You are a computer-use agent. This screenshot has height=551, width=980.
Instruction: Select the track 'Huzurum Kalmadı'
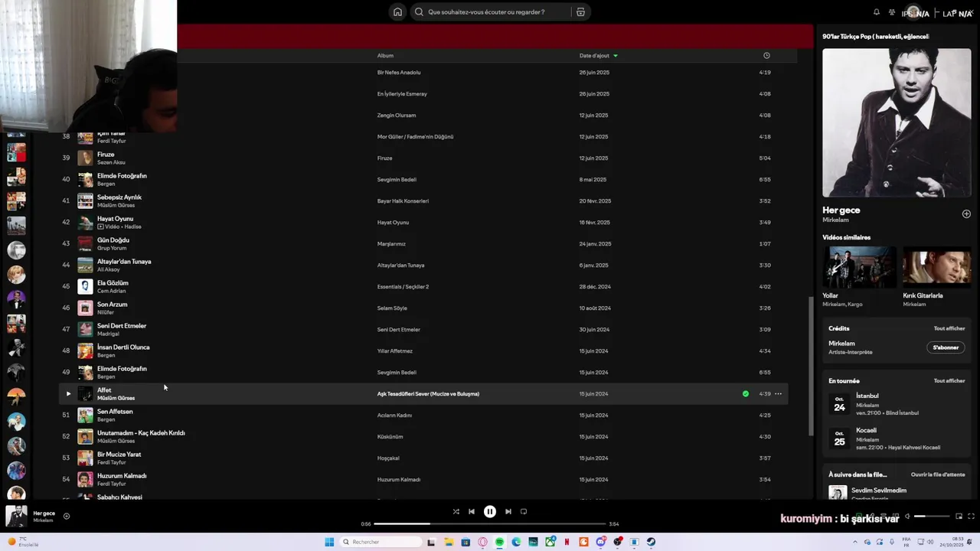(x=122, y=476)
